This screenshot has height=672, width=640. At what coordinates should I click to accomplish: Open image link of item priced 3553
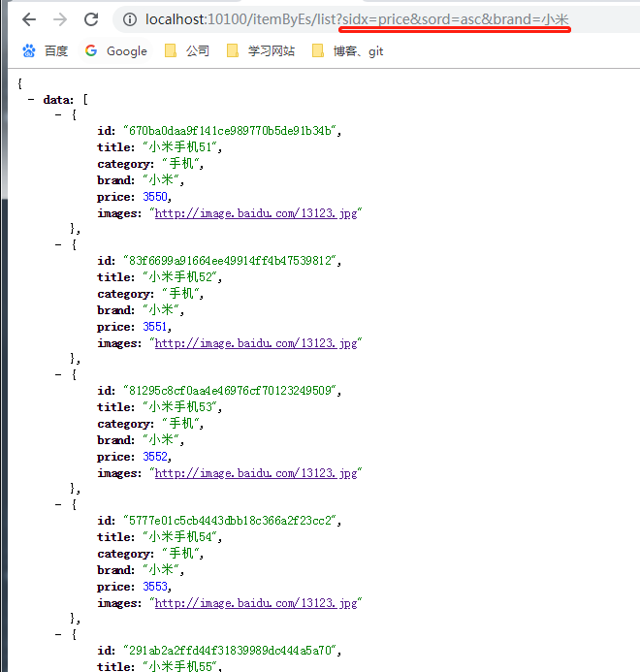point(256,603)
